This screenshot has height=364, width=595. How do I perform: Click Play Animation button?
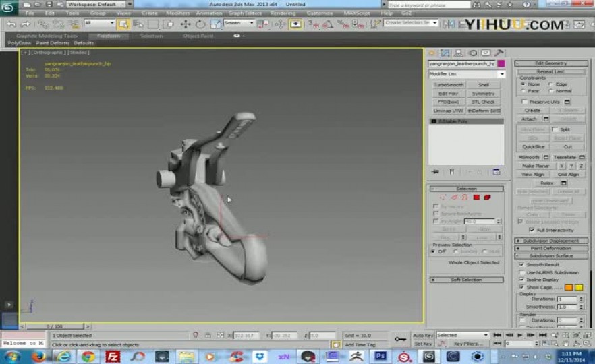click(x=520, y=335)
